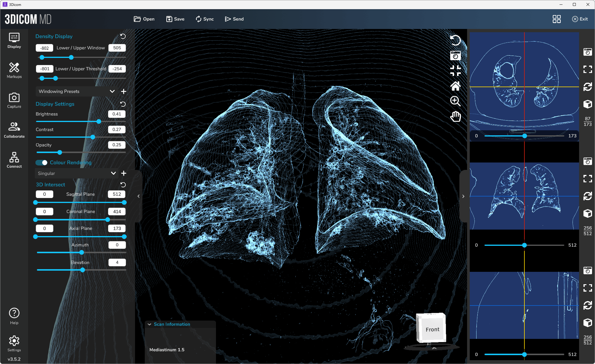The image size is (595, 364).
Task: Switch layout with the grid view icon
Action: point(557,19)
